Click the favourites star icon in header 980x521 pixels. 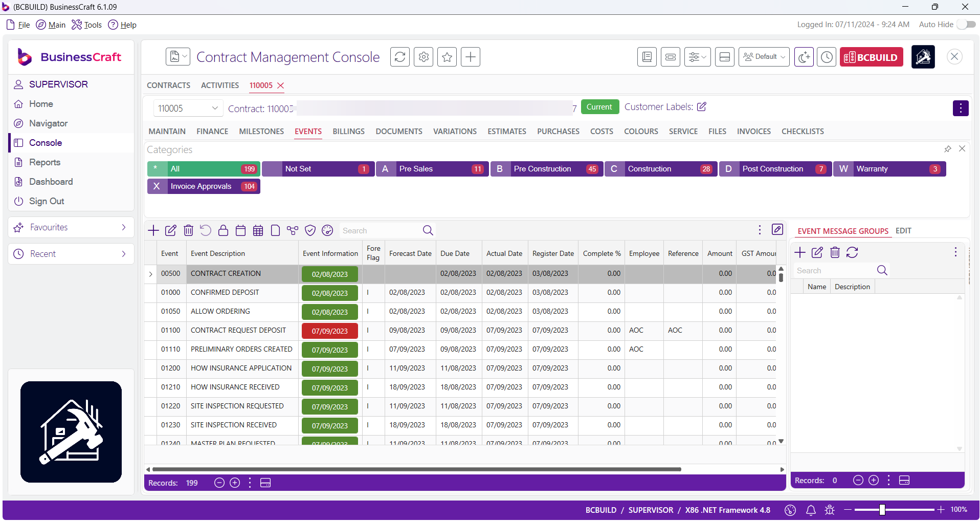click(x=447, y=57)
